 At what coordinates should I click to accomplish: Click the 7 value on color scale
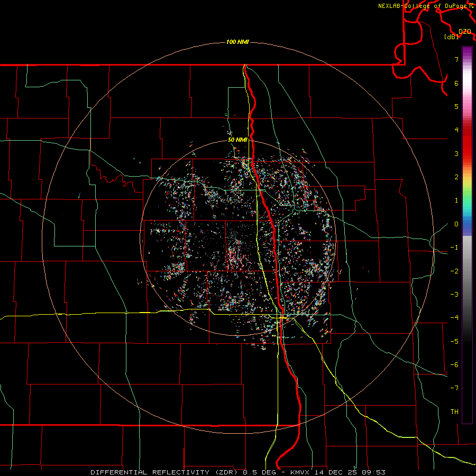click(456, 59)
